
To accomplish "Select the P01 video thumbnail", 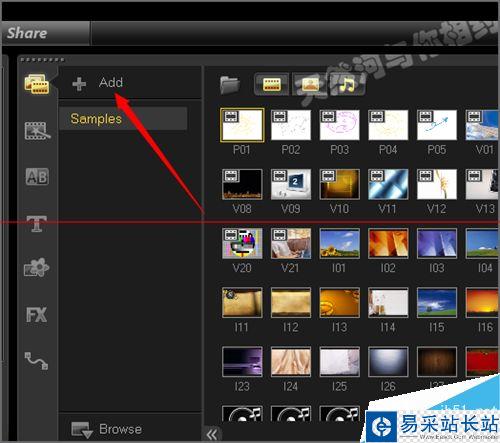I will [242, 125].
